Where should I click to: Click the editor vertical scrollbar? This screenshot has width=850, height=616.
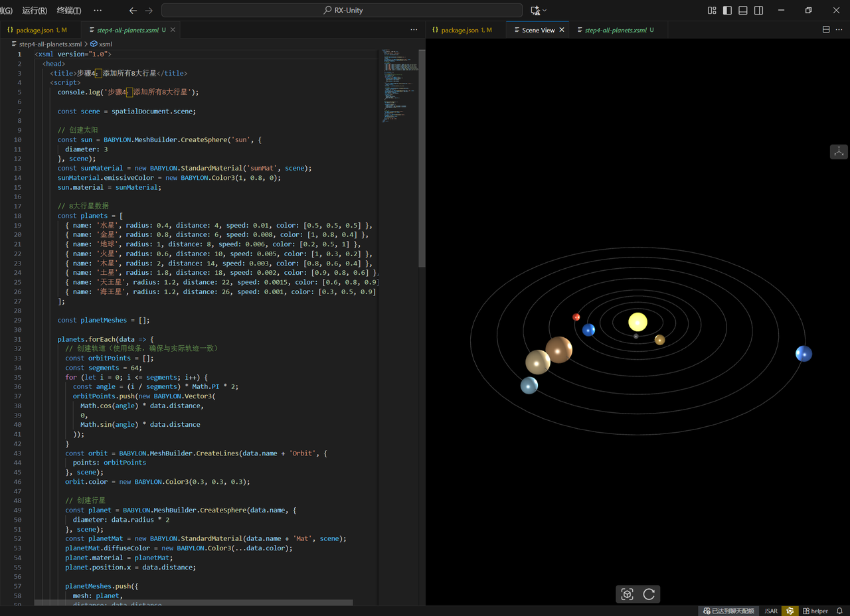point(422,158)
